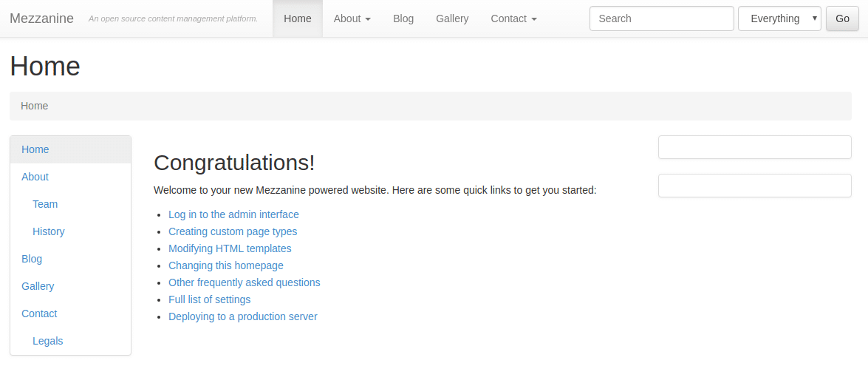Open Team page in sidebar
Screen dimensions: 868x366
point(70,204)
